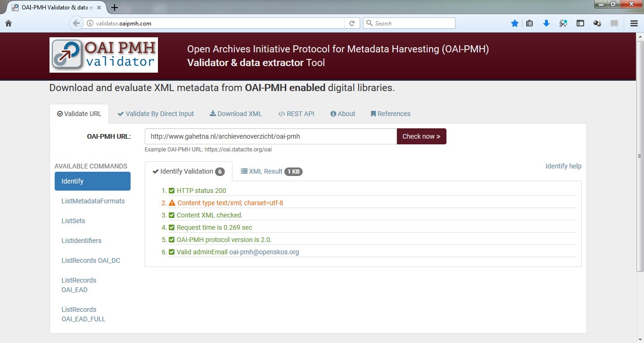This screenshot has height=343, width=644.
Task: Click 'OAI-PMH protocol version is 2.0.' text
Action: [224, 240]
